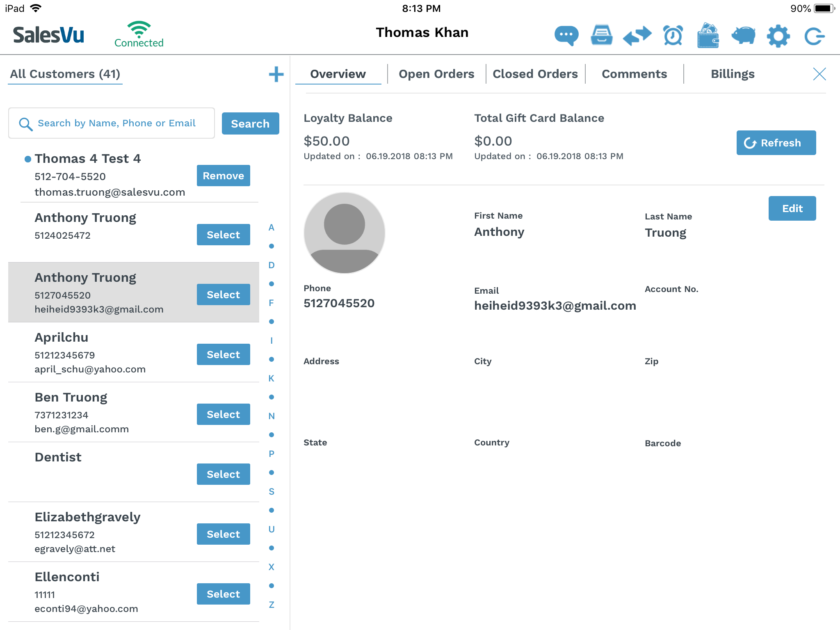Image resolution: width=840 pixels, height=630 pixels.
Task: Open the wallet with cash icon
Action: [x=708, y=36]
